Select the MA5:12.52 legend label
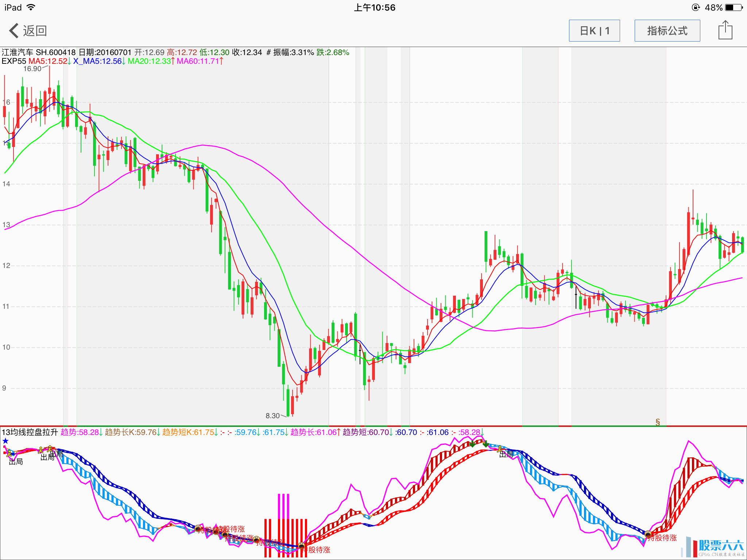Viewport: 747px width, 560px height. (48, 61)
